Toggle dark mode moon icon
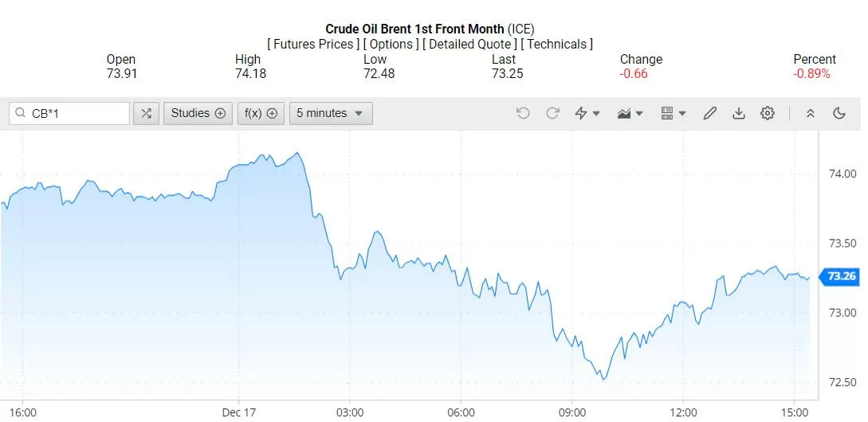868x422 pixels. pos(839,113)
